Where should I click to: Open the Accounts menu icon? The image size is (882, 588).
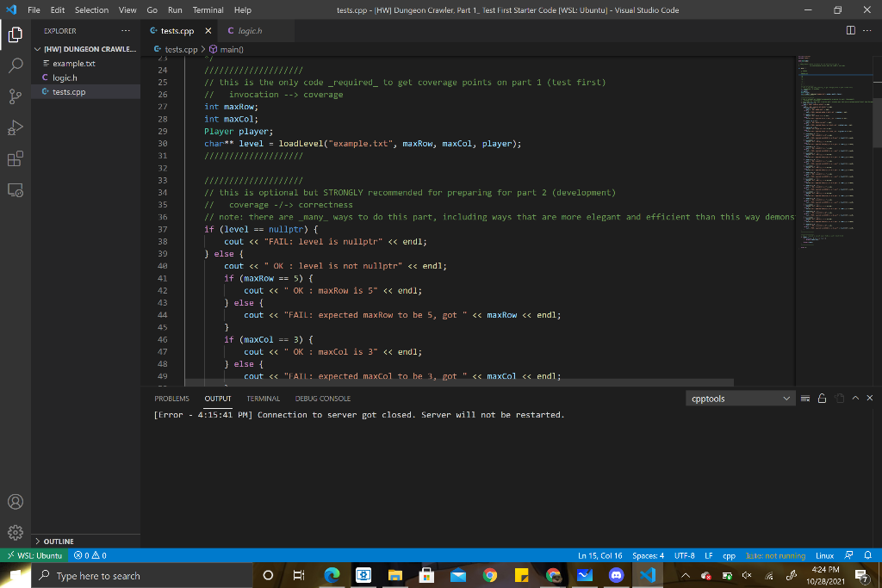16,501
